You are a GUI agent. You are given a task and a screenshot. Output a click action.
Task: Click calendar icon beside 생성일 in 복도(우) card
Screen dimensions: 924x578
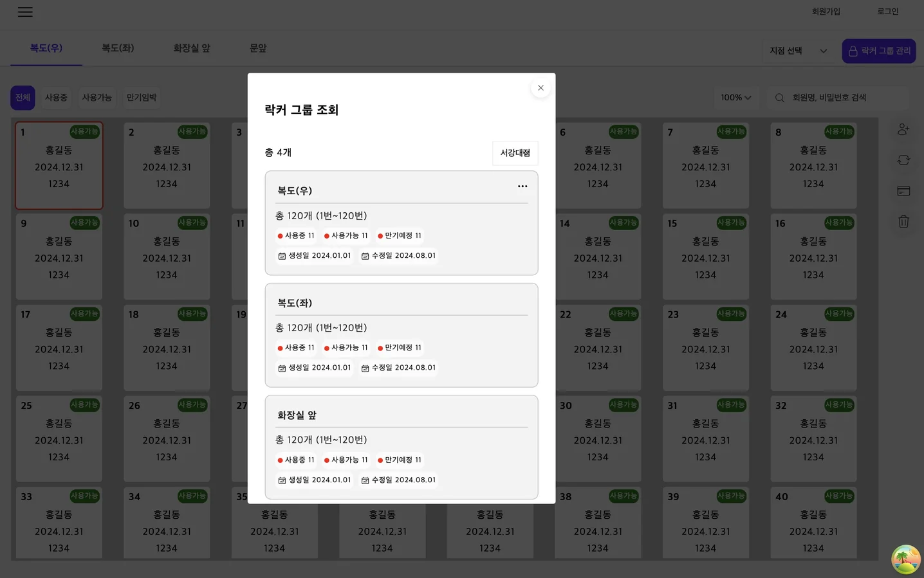[282, 256]
